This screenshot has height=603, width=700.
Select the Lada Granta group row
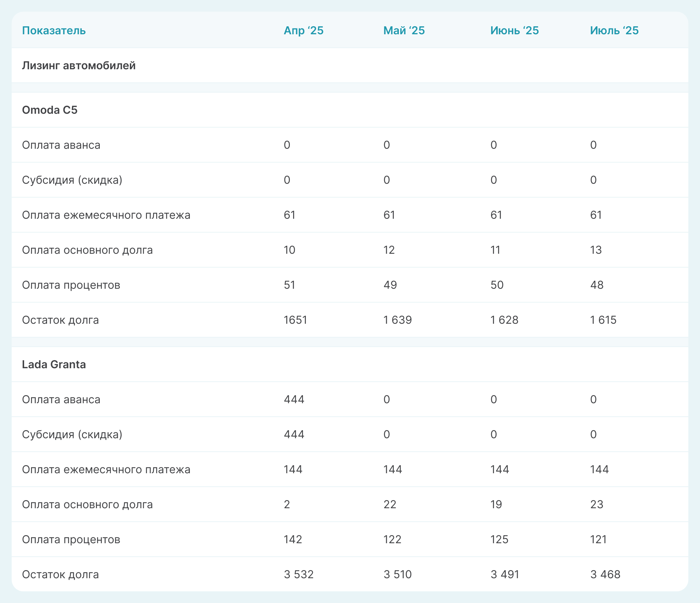(54, 365)
